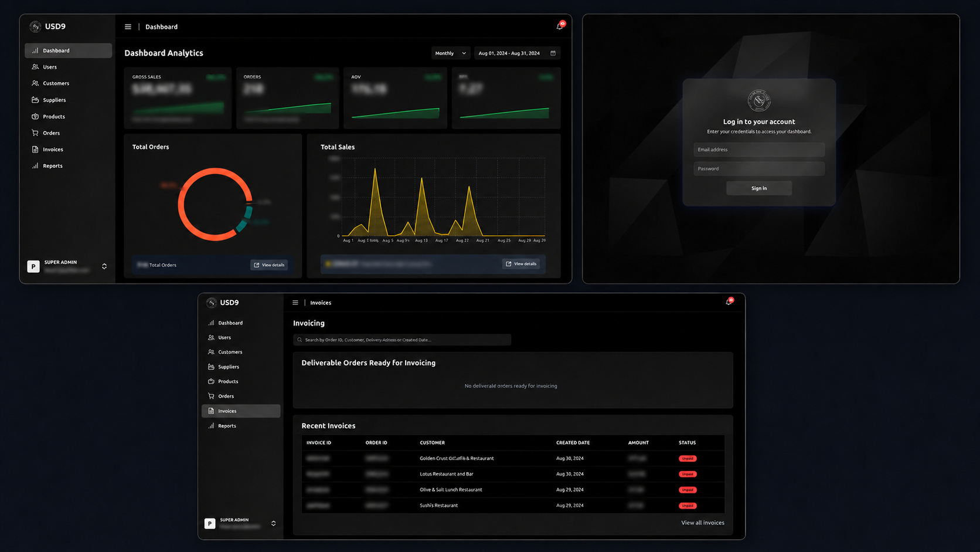Select Sushi's Restaurant invoice row
This screenshot has width=980, height=552.
513,506
